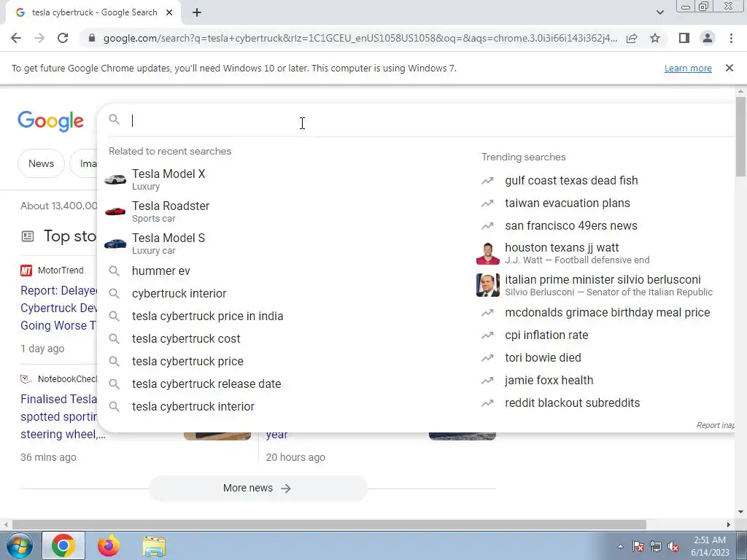Click the Tesla Roadster red car thumbnail

click(x=115, y=211)
